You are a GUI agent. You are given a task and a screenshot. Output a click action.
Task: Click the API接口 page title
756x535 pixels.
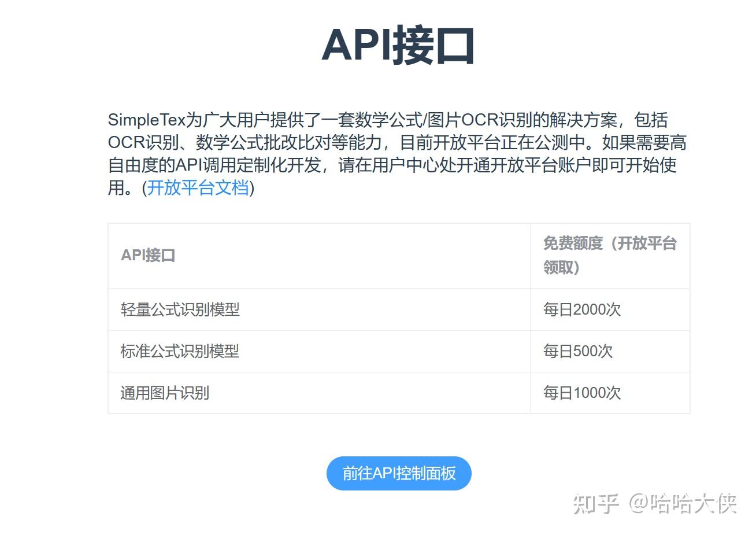point(400,46)
